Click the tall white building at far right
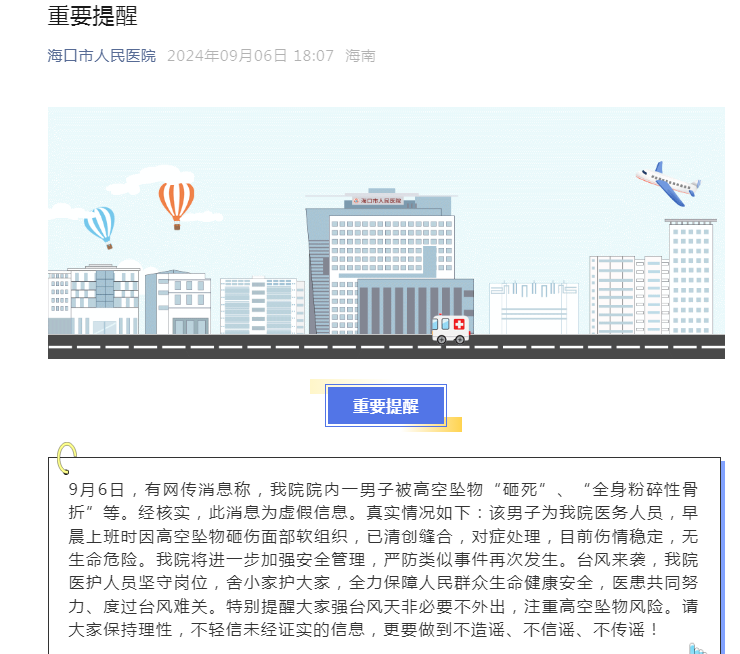The height and width of the screenshot is (654, 740). pyautogui.click(x=690, y=275)
